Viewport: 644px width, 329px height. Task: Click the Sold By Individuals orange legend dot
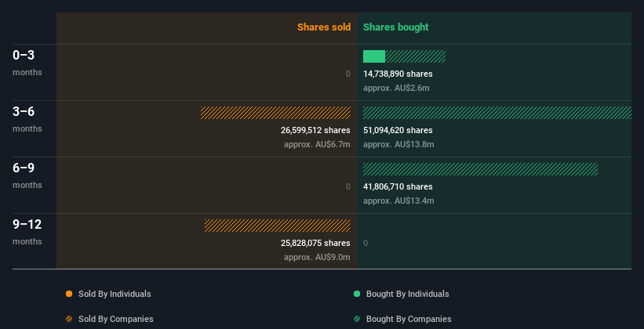tap(69, 294)
